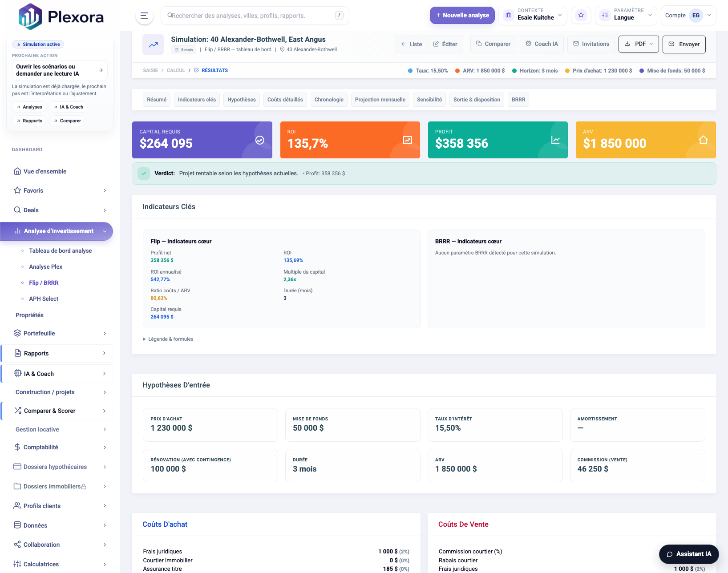Screen dimensions: 728x573
Task: Open the Assistant IA chat bubble
Action: 689,554
